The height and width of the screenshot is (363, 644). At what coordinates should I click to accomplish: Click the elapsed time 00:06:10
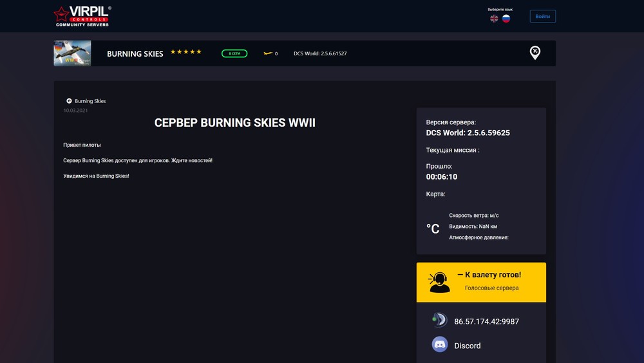tap(442, 176)
